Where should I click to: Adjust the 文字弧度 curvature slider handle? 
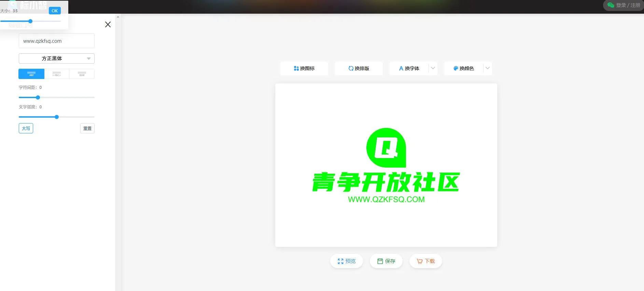tap(57, 117)
